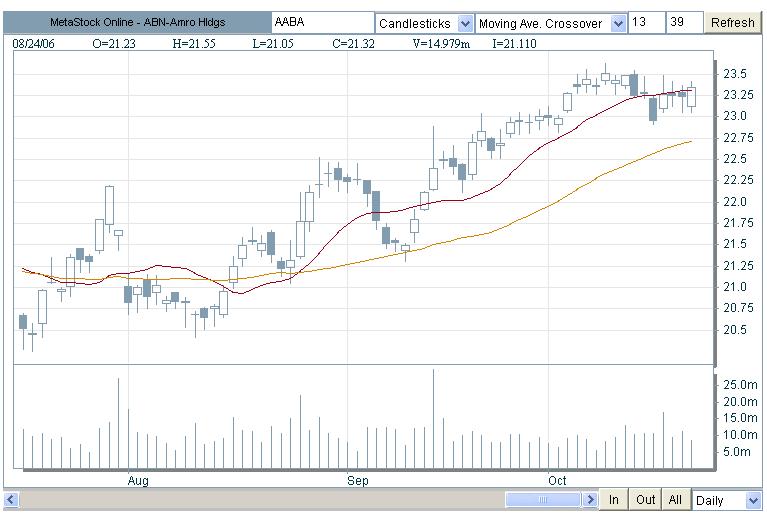Viewport: 767px width, 513px height.
Task: Click the first period field showing 13
Action: (x=646, y=22)
